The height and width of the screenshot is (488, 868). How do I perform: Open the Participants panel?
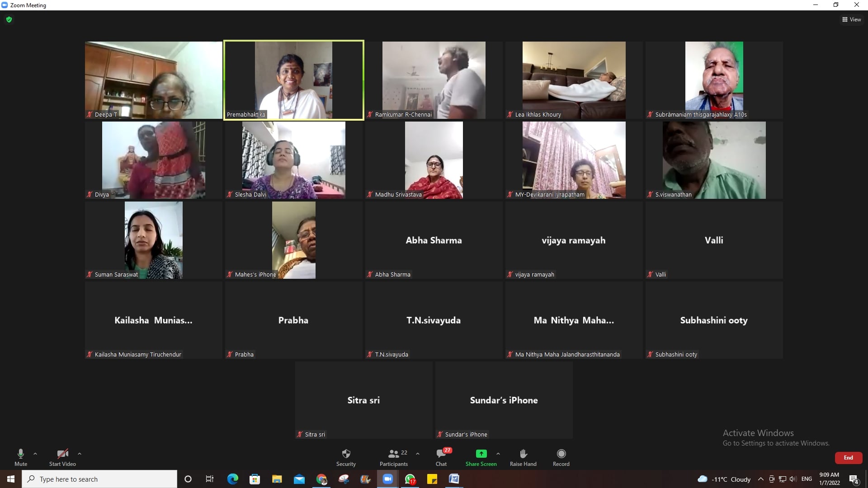coord(393,457)
